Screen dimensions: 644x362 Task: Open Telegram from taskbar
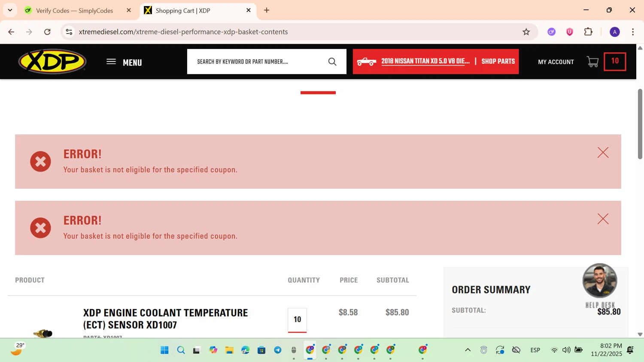[x=278, y=350]
